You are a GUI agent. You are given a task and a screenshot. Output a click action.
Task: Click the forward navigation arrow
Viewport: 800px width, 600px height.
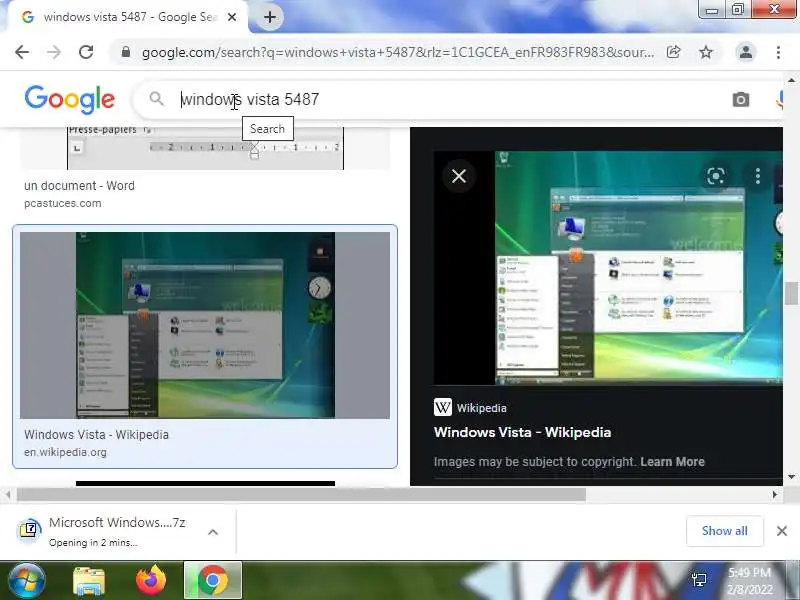[x=54, y=52]
